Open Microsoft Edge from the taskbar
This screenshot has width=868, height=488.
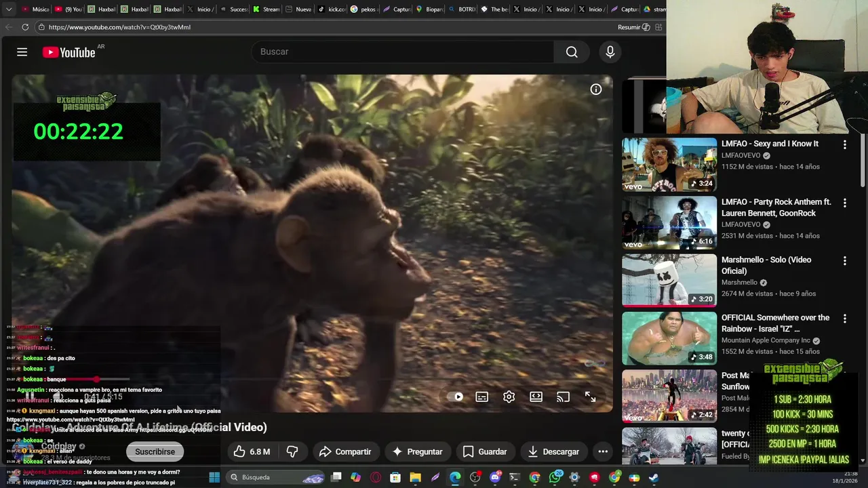[x=455, y=477]
